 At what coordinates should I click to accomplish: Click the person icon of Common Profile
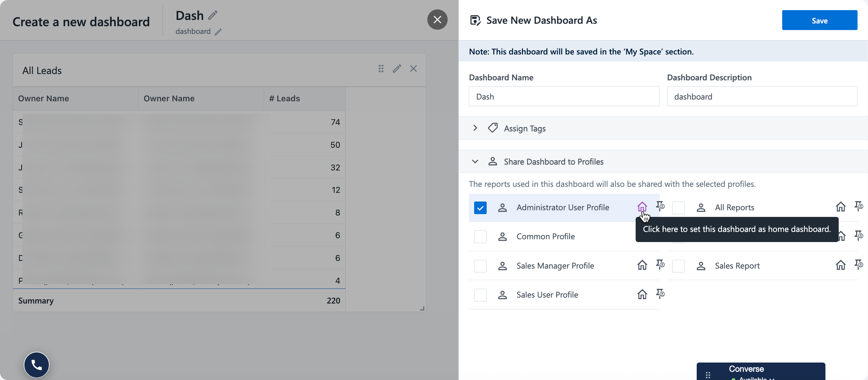(502, 236)
